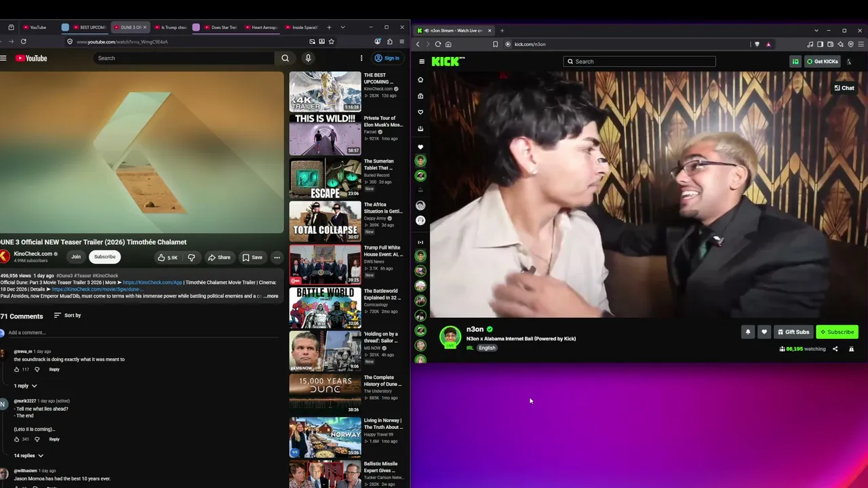Switch to the Inside SpaceX browser tab
Screen dimensions: 868x488
click(x=302, y=27)
